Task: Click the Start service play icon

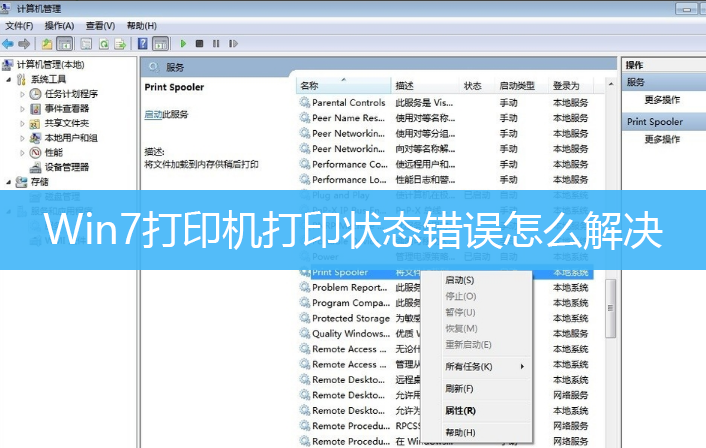Action: coord(183,44)
